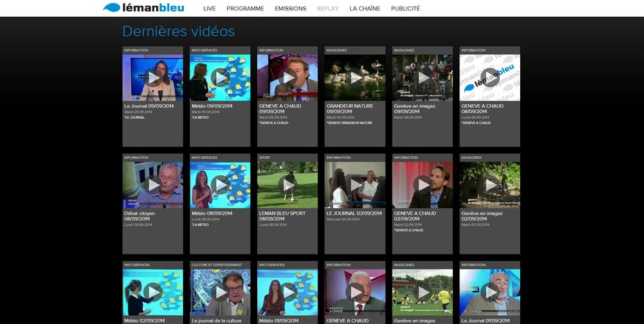The image size is (644, 324).
Task: Click MAGAZINES label above GRANDEUR NATURE 09/09/2014
Action: (337, 50)
